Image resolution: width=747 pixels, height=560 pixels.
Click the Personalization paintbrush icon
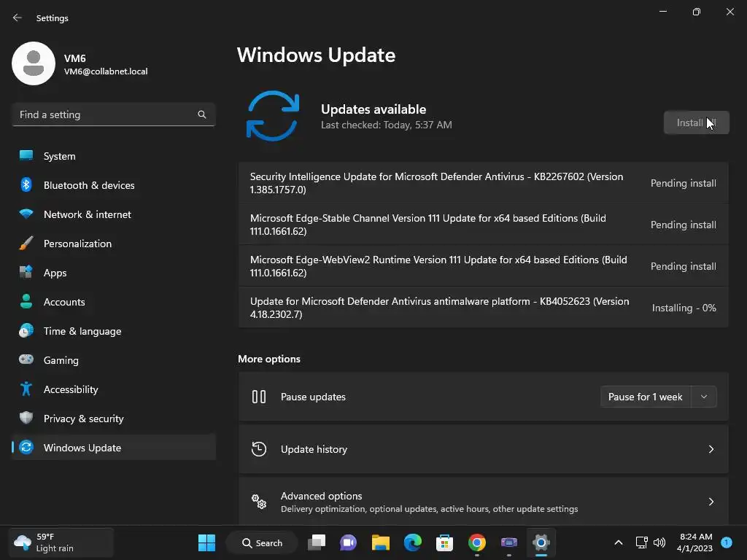pyautogui.click(x=26, y=244)
